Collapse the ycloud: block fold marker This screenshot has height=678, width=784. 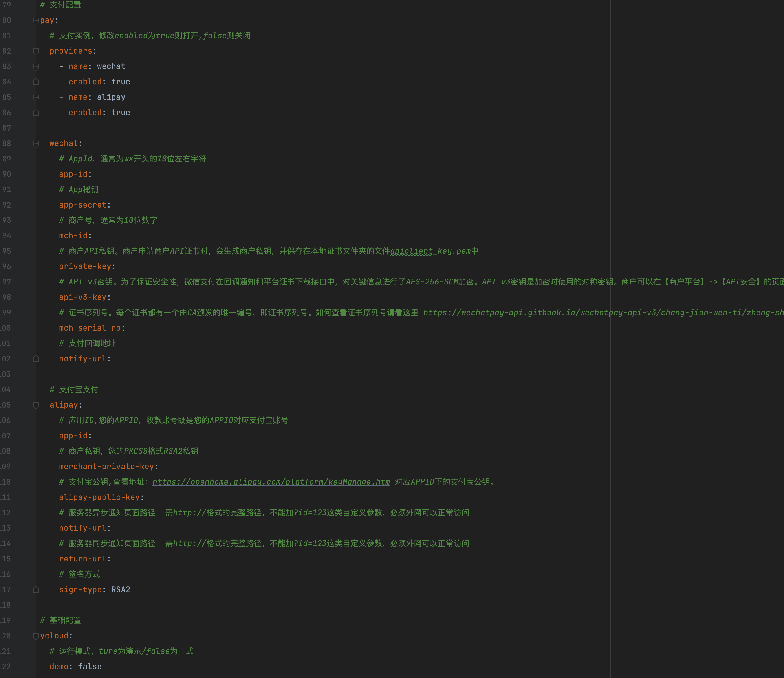tap(36, 636)
